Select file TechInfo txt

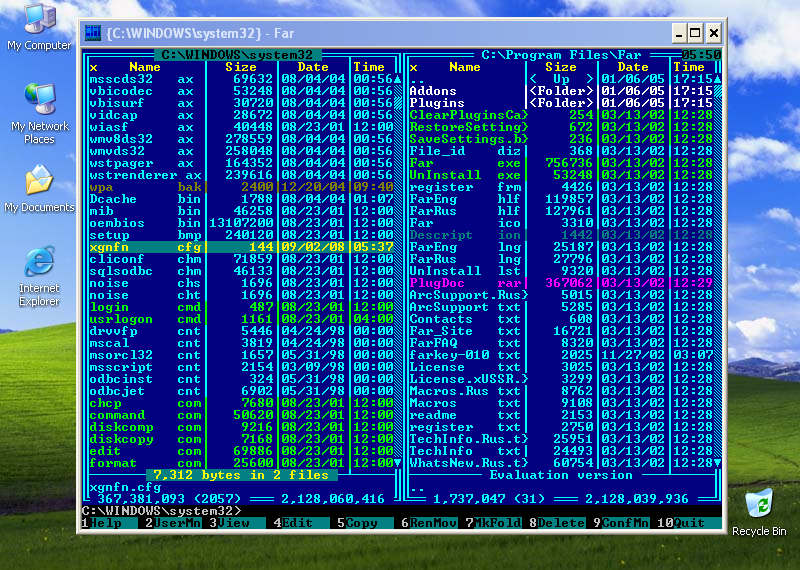[x=561, y=451]
